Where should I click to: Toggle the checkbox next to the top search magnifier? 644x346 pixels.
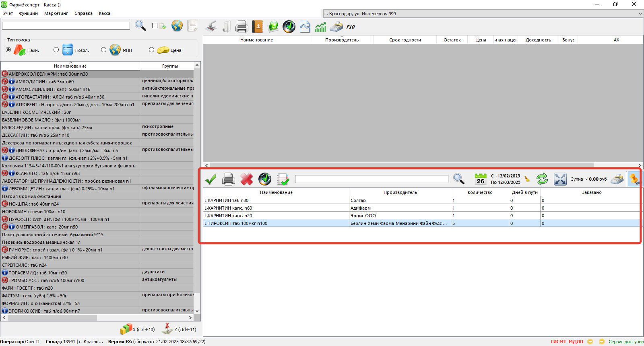[x=155, y=26]
